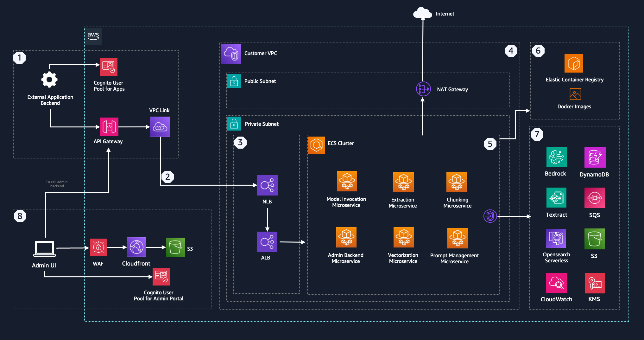This screenshot has width=644, height=340.
Task: Select the S3 icon below SQS
Action: coord(595,239)
